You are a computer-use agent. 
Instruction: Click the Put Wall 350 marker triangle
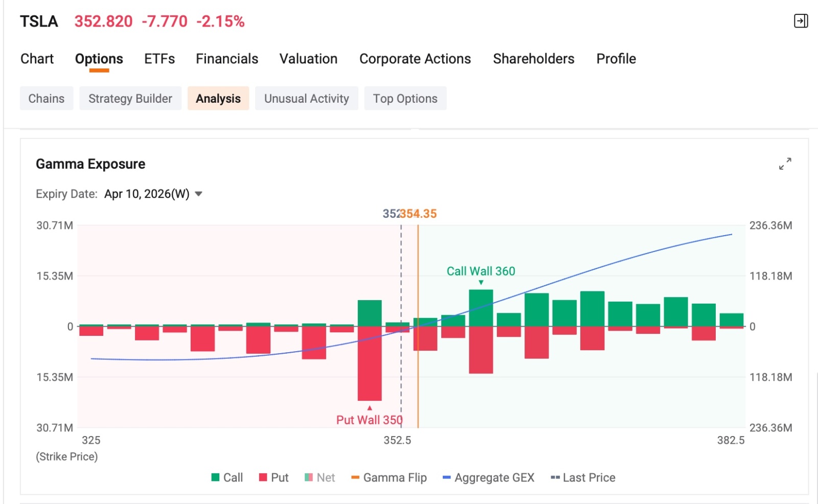tap(370, 408)
